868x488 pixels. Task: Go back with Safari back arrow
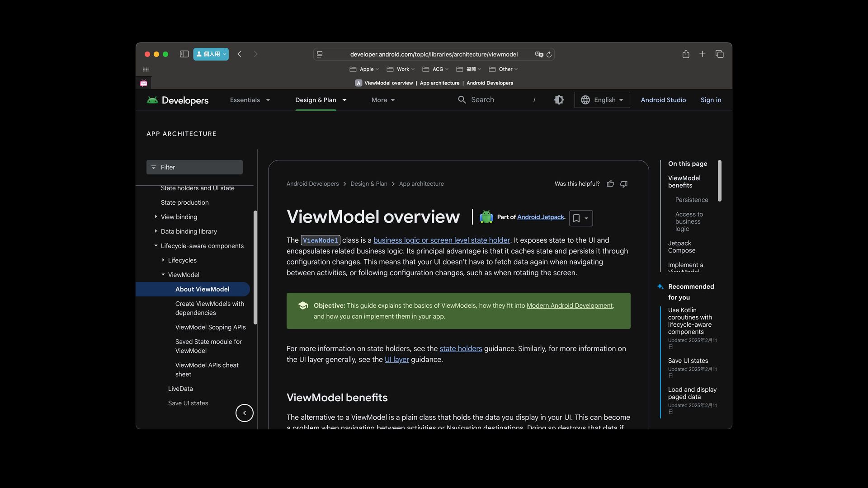coord(240,54)
